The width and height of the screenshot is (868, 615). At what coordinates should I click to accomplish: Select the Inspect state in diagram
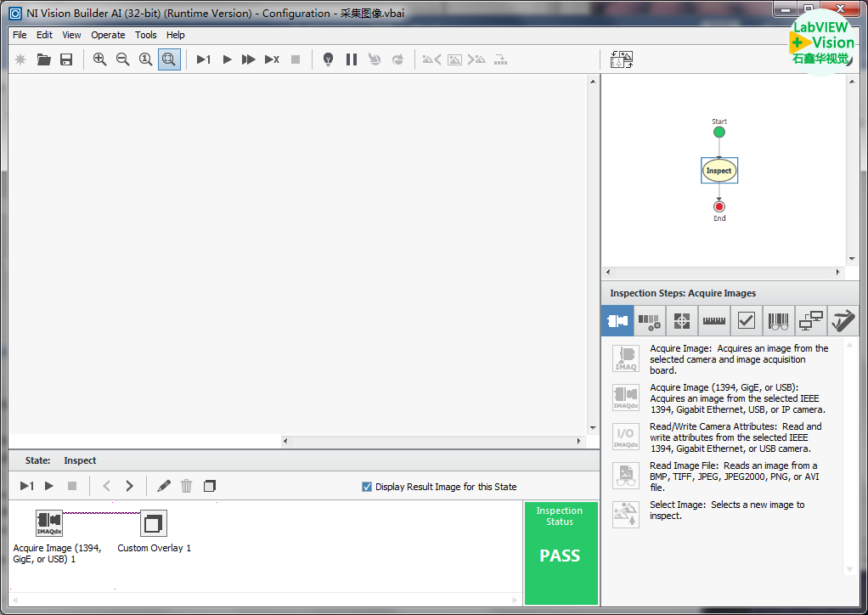coord(719,171)
